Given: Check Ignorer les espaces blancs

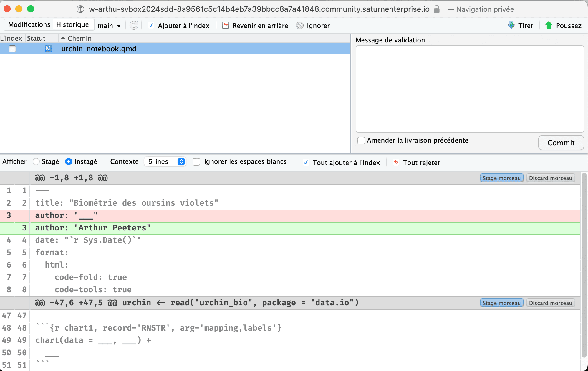Looking at the screenshot, I should tap(196, 162).
